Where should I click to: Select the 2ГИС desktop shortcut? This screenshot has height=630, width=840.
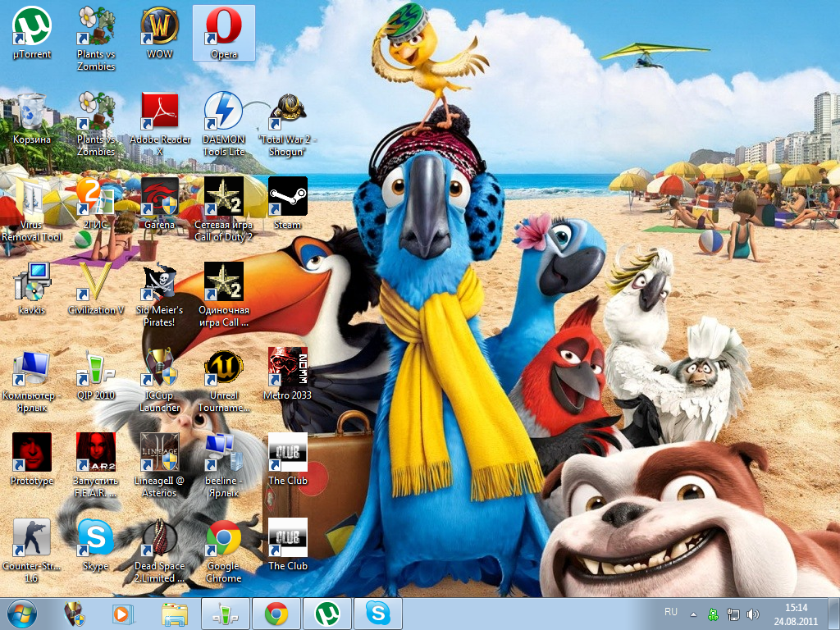click(96, 204)
